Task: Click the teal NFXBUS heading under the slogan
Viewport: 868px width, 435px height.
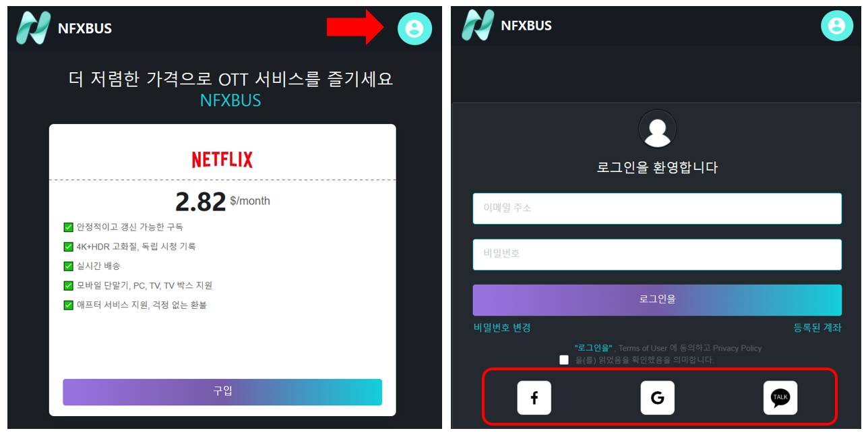Action: (230, 100)
